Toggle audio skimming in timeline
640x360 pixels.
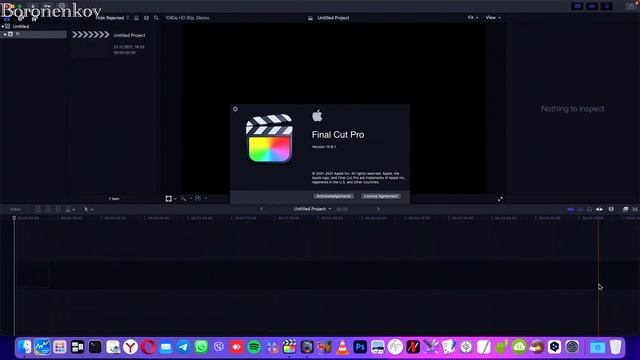click(x=580, y=209)
